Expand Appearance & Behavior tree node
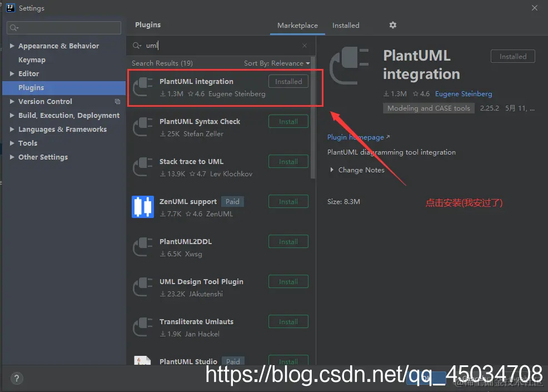The width and height of the screenshot is (548, 392). click(x=12, y=46)
